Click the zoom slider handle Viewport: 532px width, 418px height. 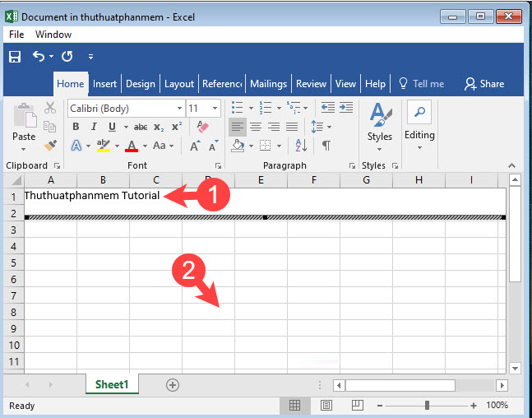click(x=427, y=405)
